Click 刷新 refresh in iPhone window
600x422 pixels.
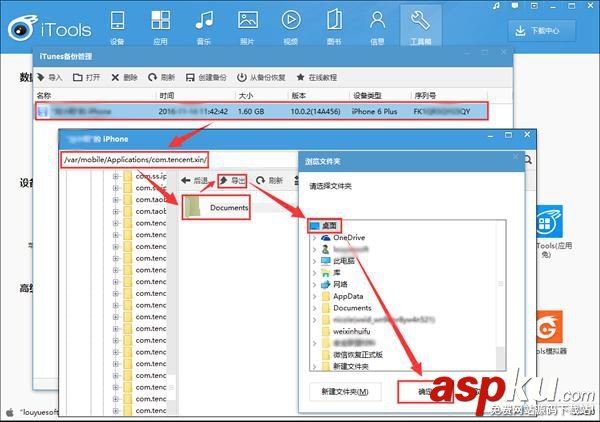[x=269, y=181]
